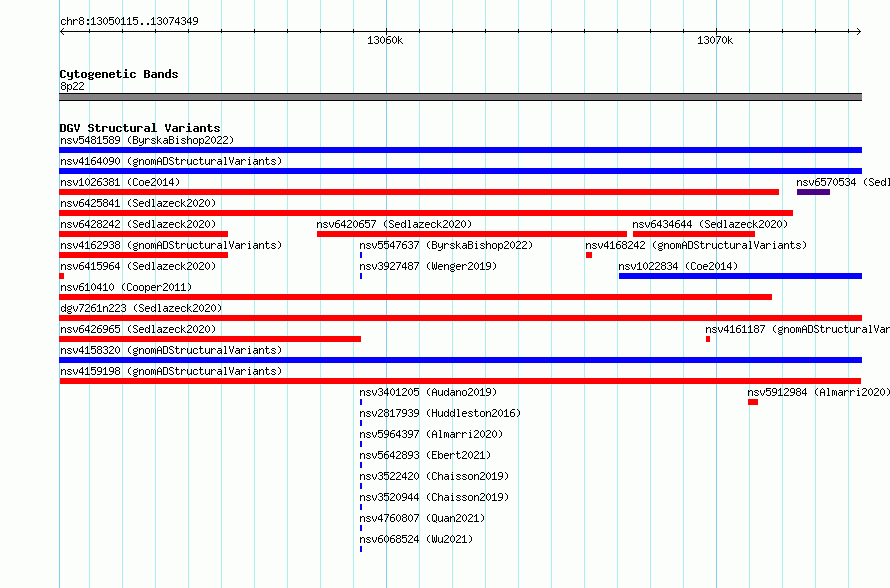Select the red bar under nsv4159198
Image resolution: width=890 pixels, height=588 pixels.
pyautogui.click(x=460, y=381)
